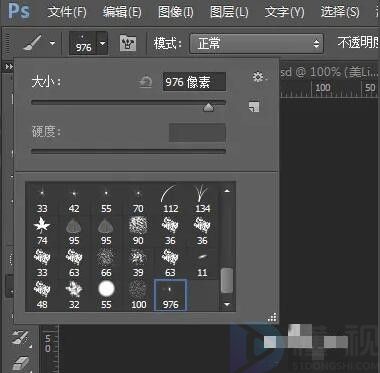Select the 42 starburst brush preset
The width and height of the screenshot is (380, 373).
74,200
